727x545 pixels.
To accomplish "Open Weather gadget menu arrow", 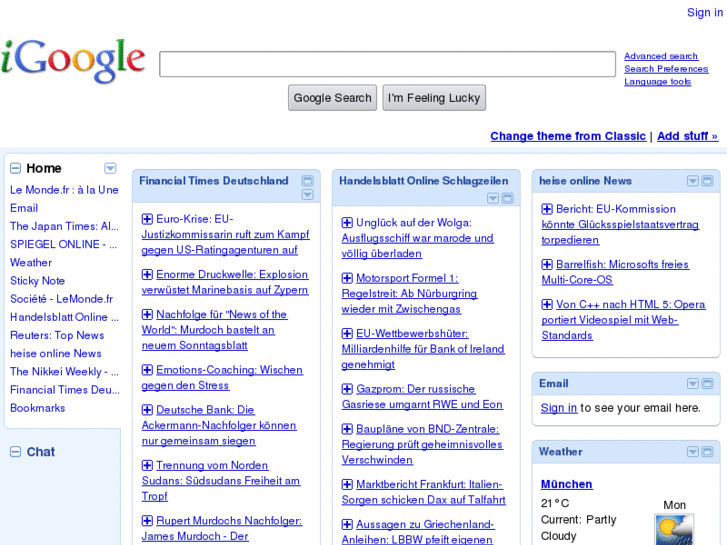I will 693,452.
